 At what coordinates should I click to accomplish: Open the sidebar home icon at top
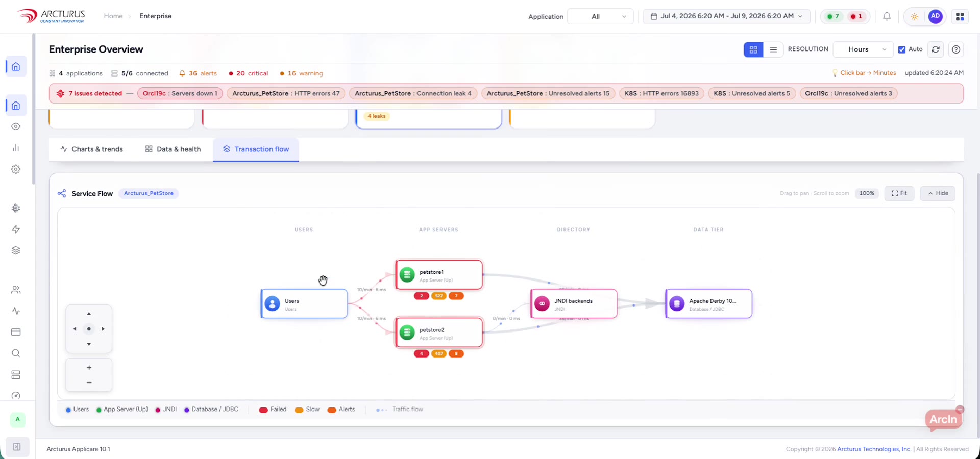pos(16,66)
